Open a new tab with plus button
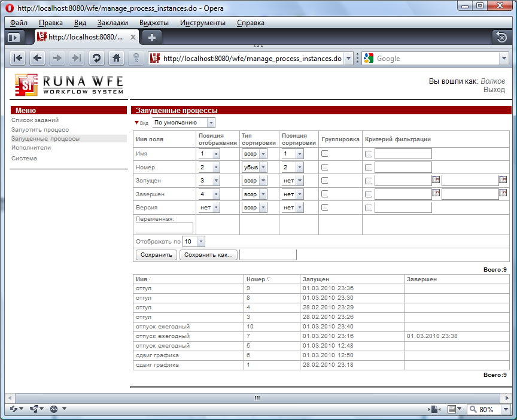The image size is (517, 420). coord(152,37)
